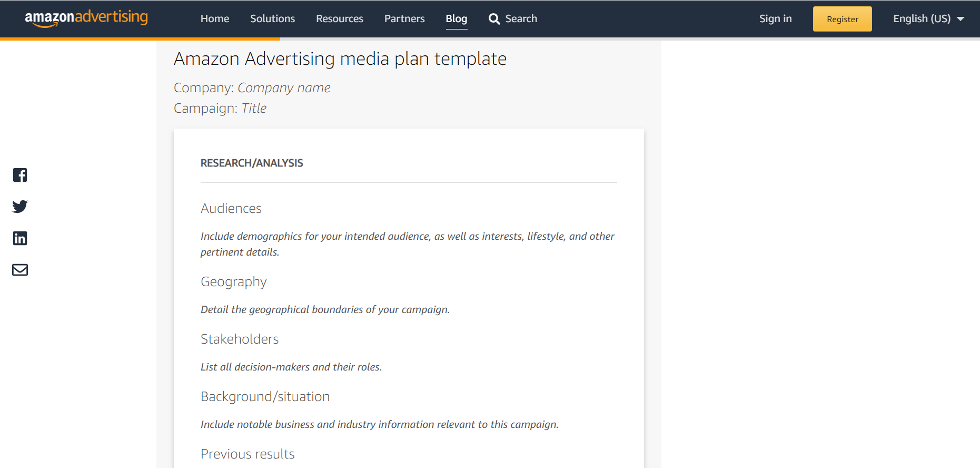Click the Campaign 'Title' placeholder text

[254, 108]
